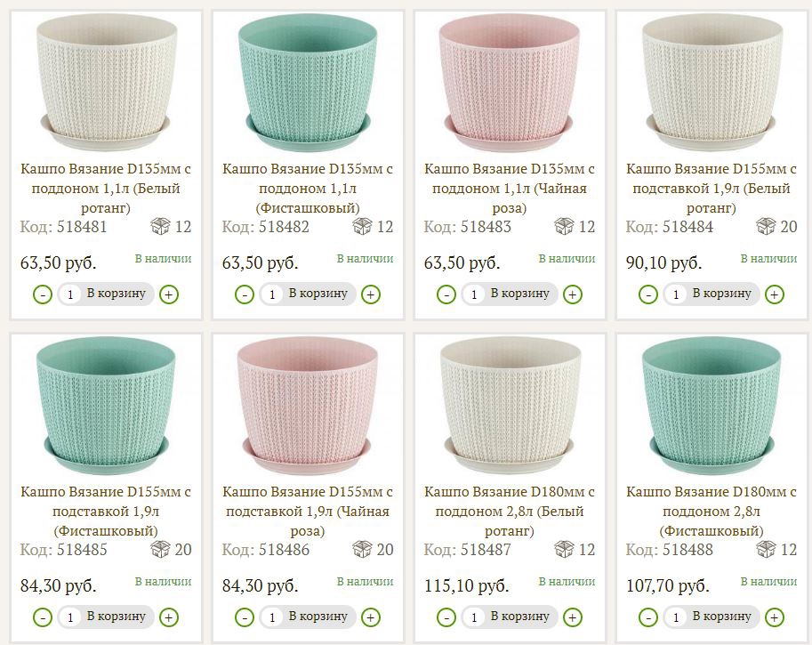Click quantity field for product 518483

474,294
